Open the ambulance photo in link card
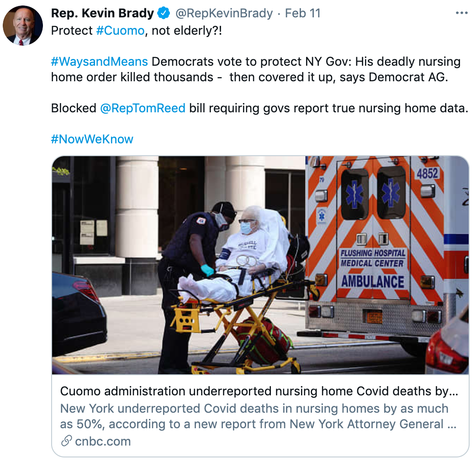This screenshot has height=462, width=476. tap(260, 265)
